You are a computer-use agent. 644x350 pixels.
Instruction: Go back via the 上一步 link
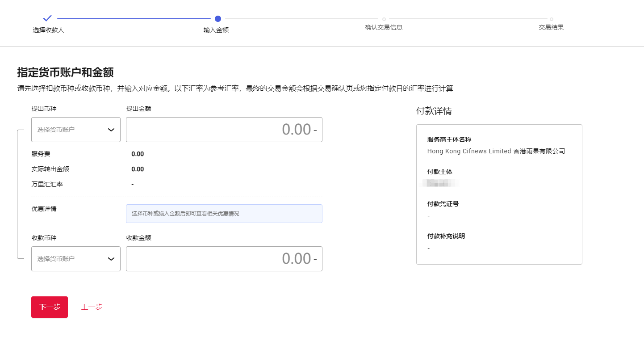[92, 307]
